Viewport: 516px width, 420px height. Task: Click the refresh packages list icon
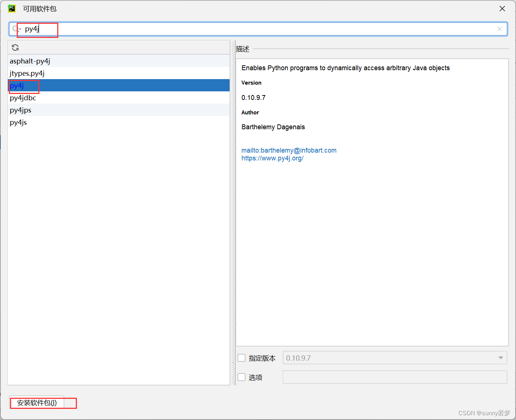pyautogui.click(x=15, y=48)
